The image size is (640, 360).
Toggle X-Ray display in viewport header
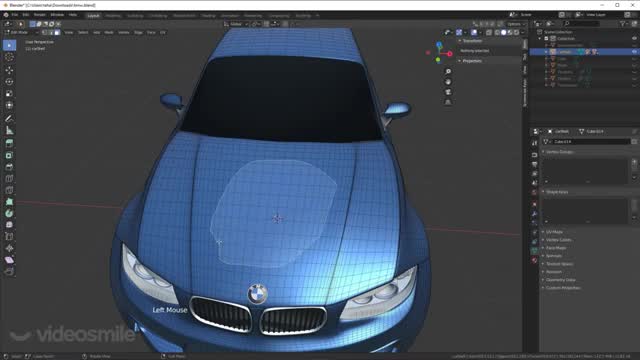tap(489, 32)
